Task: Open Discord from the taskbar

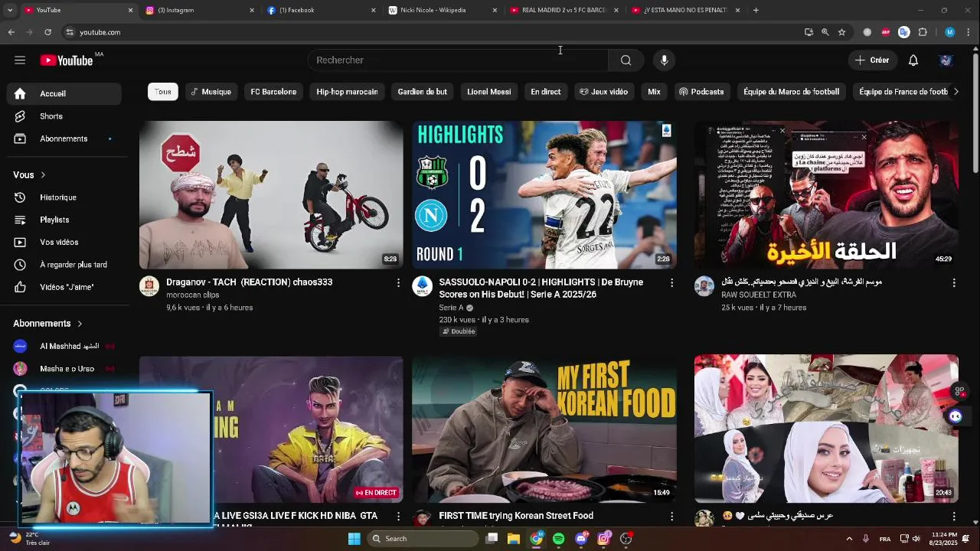Action: point(581,539)
